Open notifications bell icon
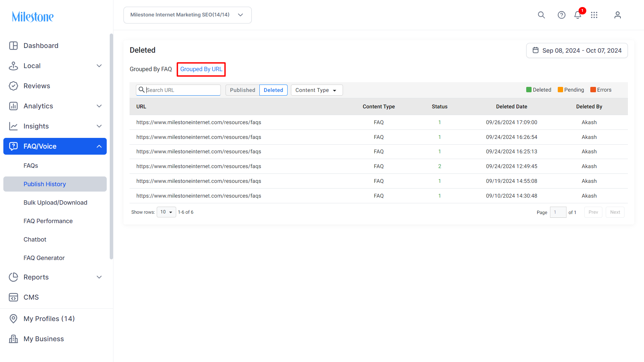This screenshot has height=362, width=644. click(x=578, y=15)
